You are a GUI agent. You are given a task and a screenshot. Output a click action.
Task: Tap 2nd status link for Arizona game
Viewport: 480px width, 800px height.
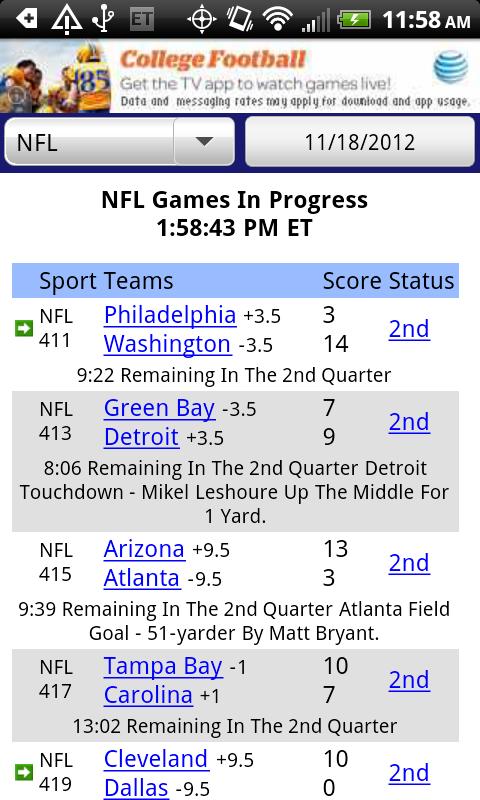click(409, 563)
